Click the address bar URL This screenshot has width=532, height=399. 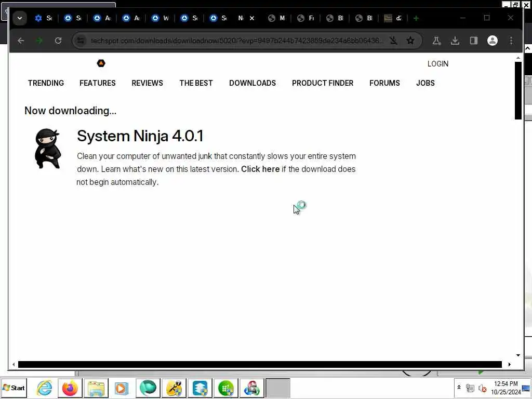[236, 41]
